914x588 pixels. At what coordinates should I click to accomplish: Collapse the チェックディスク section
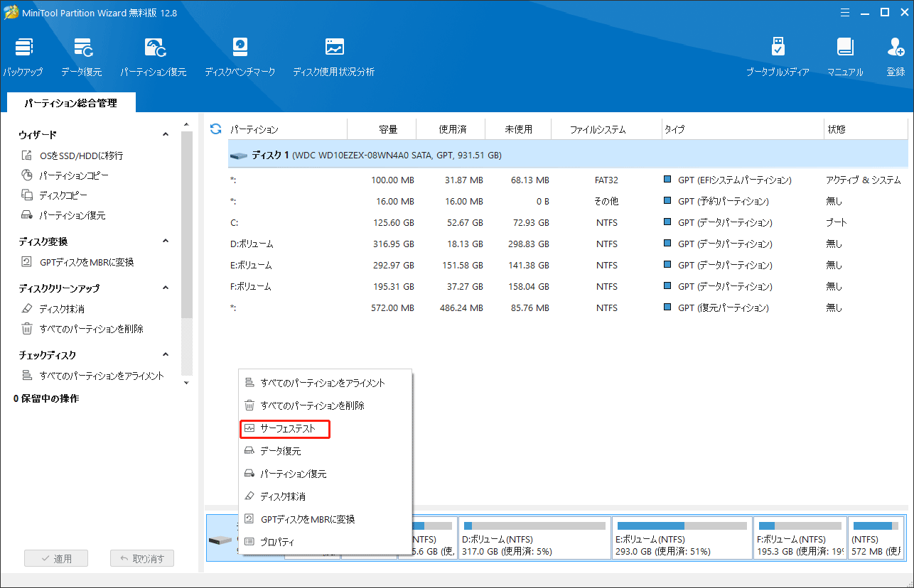pos(166,354)
